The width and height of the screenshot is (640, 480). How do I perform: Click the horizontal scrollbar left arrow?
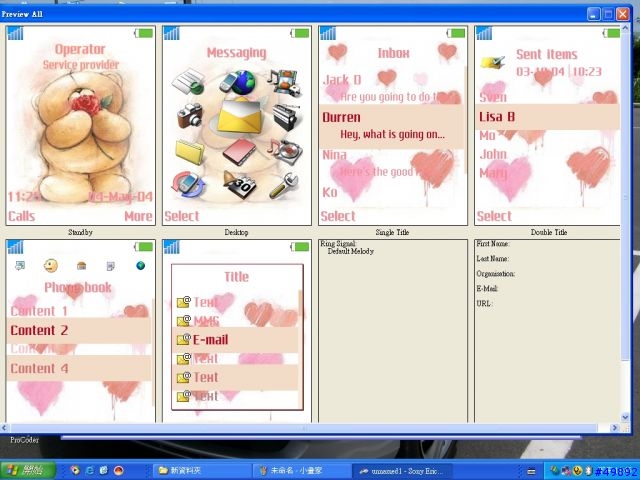click(4, 427)
